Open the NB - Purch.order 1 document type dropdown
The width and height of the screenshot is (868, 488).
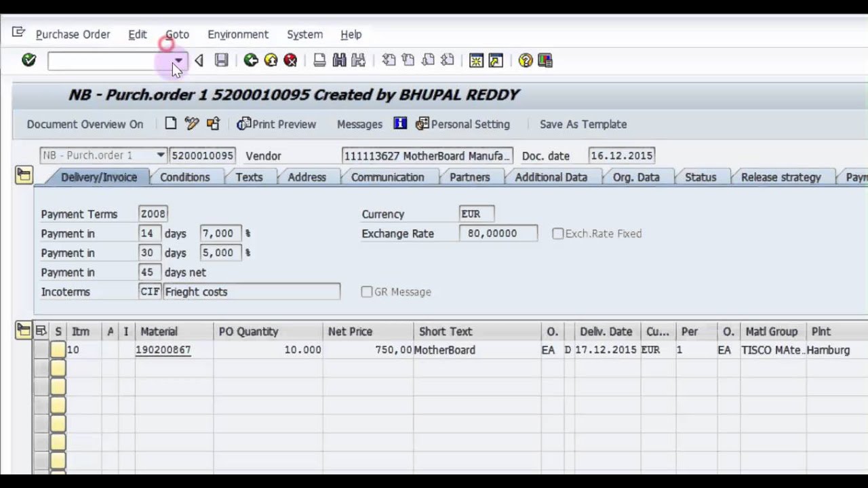pos(161,155)
